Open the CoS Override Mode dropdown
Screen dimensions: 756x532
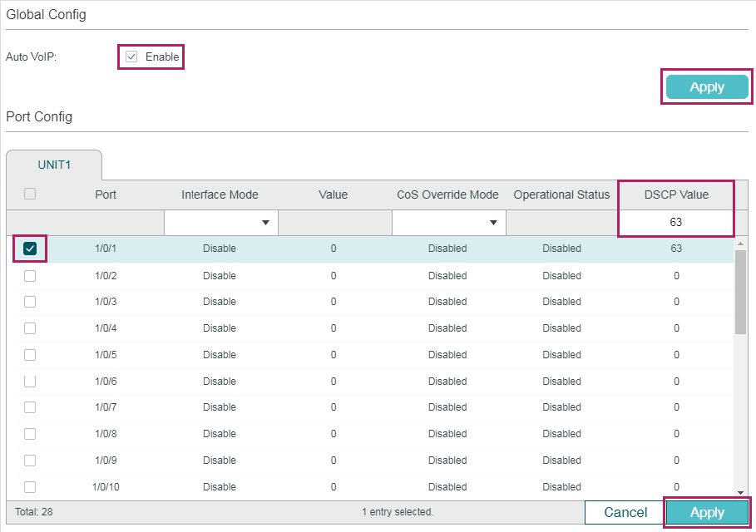click(449, 223)
